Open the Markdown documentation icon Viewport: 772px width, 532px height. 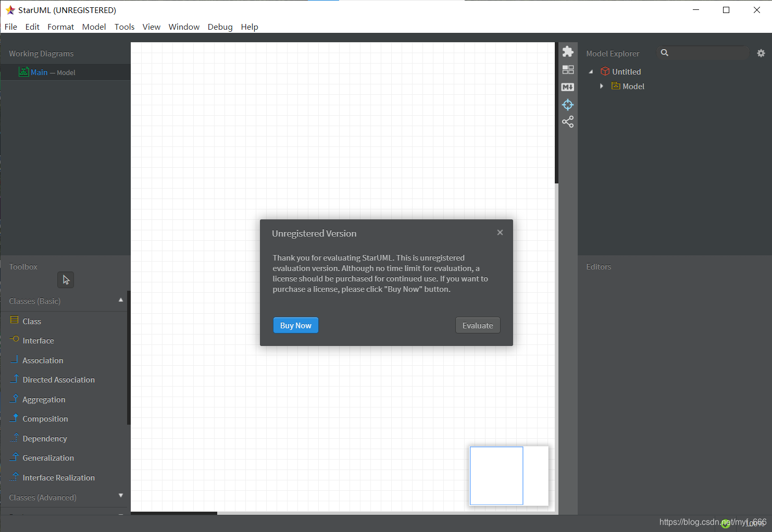pyautogui.click(x=568, y=87)
